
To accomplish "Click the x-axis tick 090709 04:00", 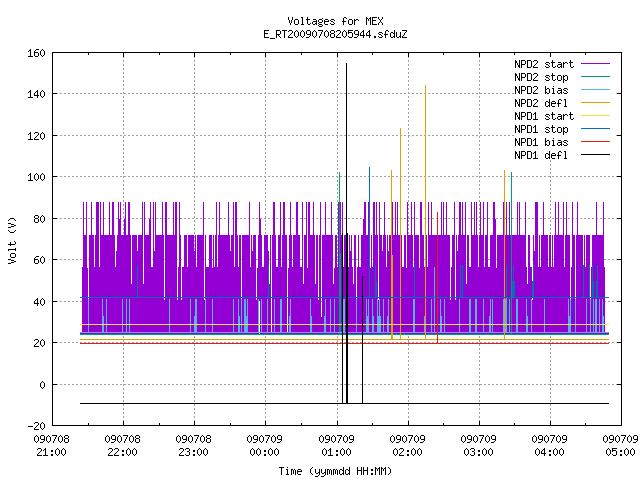I will (549, 446).
